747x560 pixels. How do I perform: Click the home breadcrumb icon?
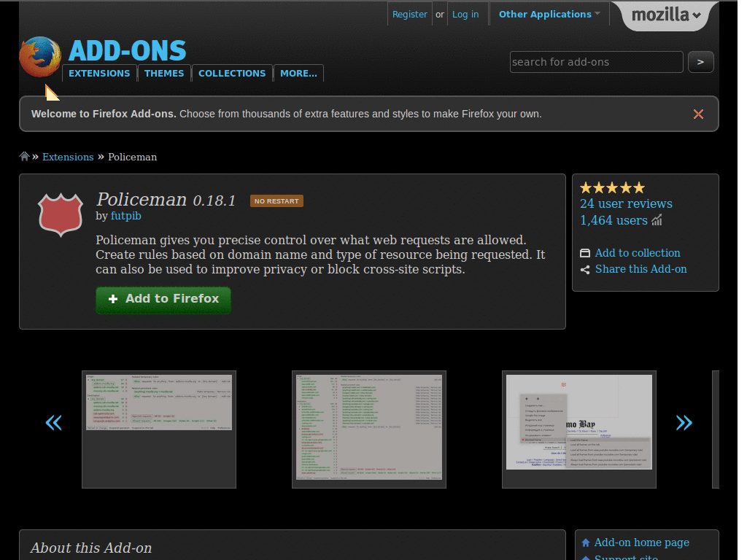point(24,156)
